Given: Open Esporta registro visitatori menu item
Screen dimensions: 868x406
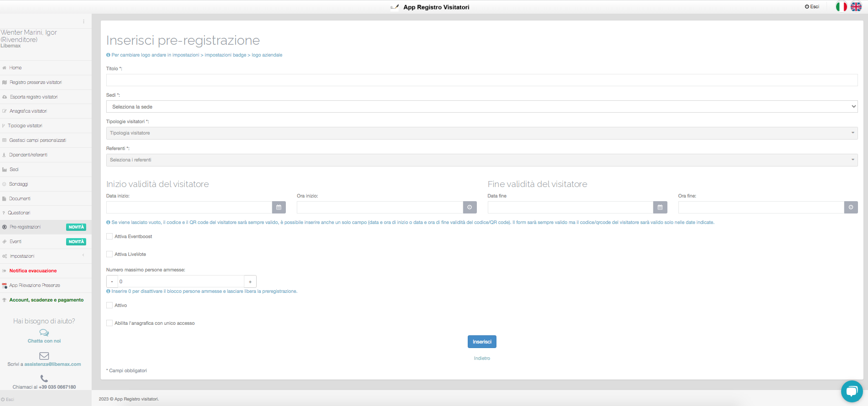Looking at the screenshot, I should (46, 97).
